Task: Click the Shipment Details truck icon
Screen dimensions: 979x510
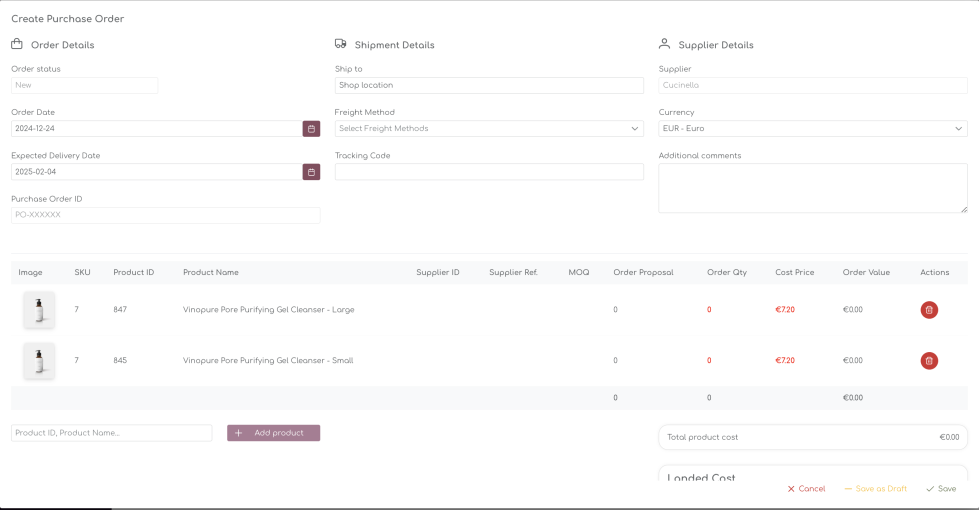Action: [x=341, y=44]
